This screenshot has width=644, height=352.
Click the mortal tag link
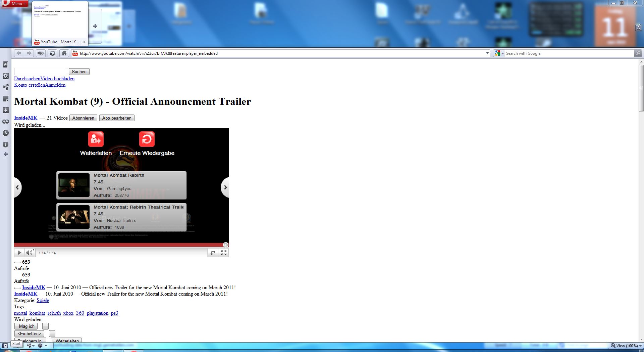20,313
